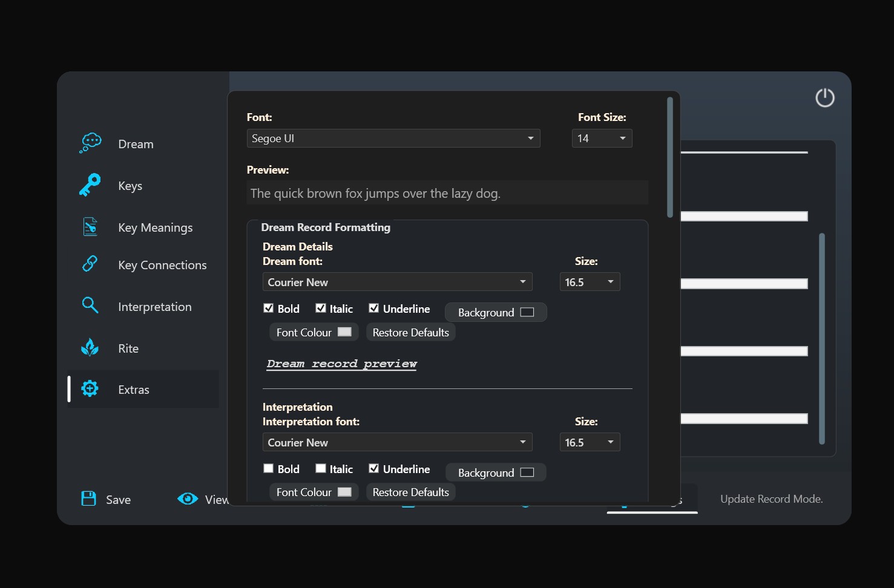This screenshot has height=588, width=894.
Task: Click the Key Meanings document icon
Action: [x=90, y=227]
